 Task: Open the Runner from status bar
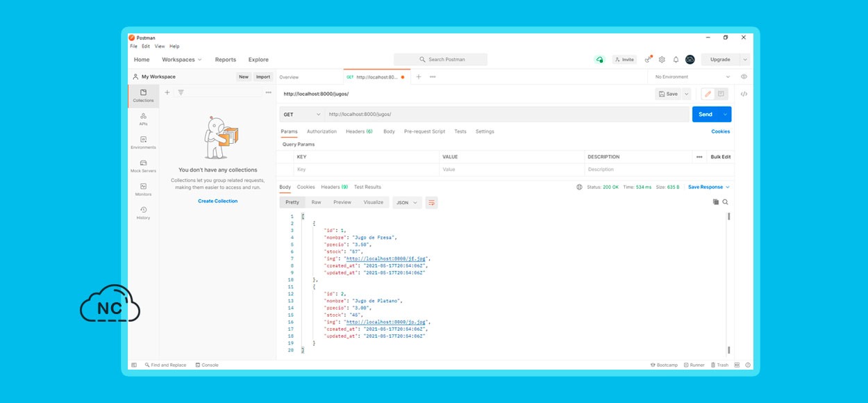pos(694,365)
